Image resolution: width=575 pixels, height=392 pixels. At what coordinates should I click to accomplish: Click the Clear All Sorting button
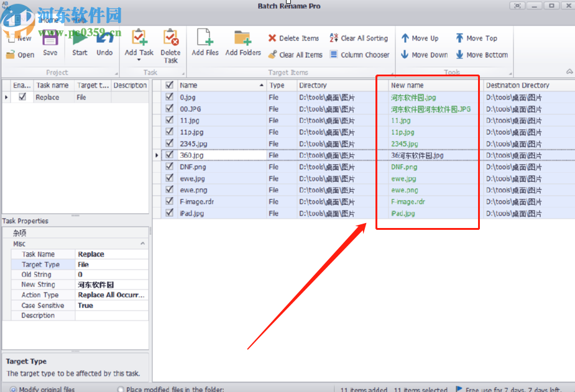click(358, 38)
